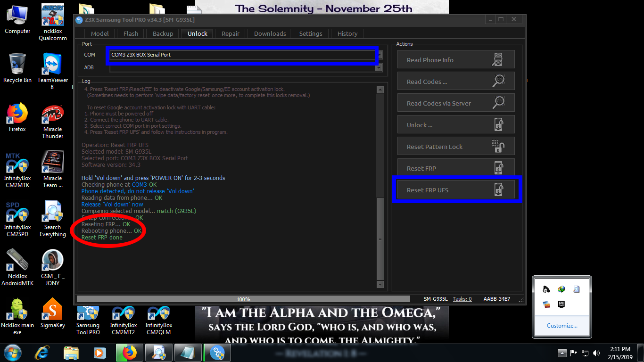Open the NckBox main exe shortcut
Screen dimensions: 644x362
(17, 317)
